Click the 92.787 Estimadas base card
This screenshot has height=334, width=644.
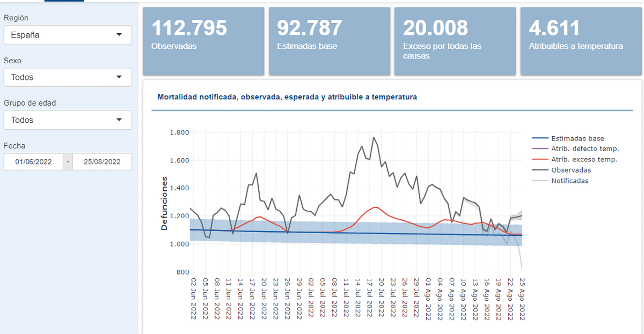(x=329, y=41)
